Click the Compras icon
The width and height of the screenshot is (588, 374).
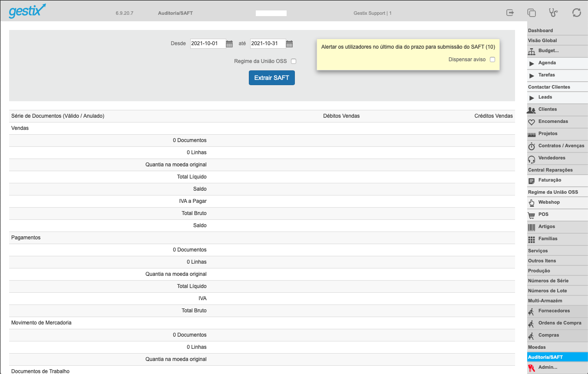pos(531,336)
